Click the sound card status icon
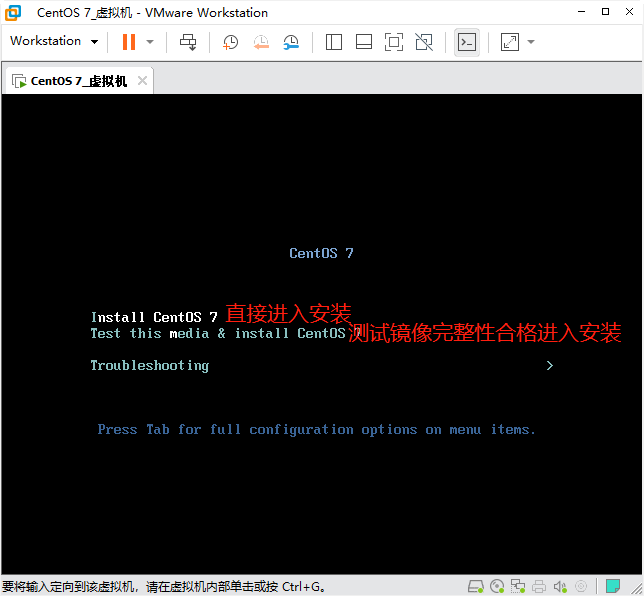644x596 pixels. coord(560,586)
